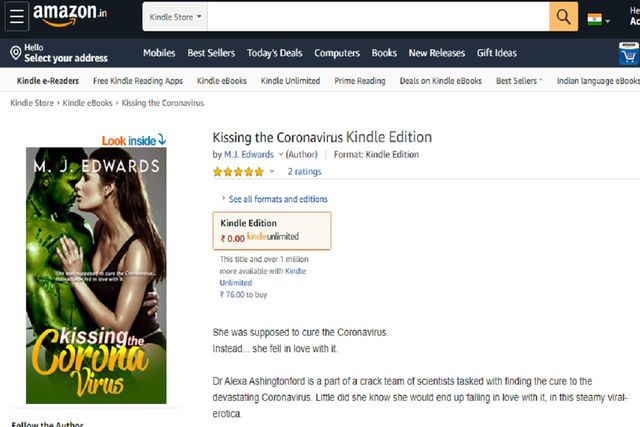
Task: Click the orange search magnifier button
Action: pyautogui.click(x=563, y=17)
